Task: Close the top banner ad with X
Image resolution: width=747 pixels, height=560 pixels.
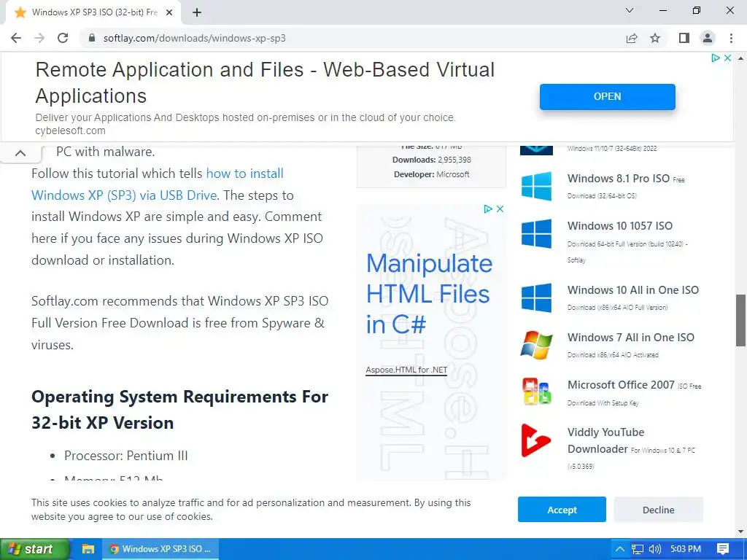Action: [x=727, y=58]
